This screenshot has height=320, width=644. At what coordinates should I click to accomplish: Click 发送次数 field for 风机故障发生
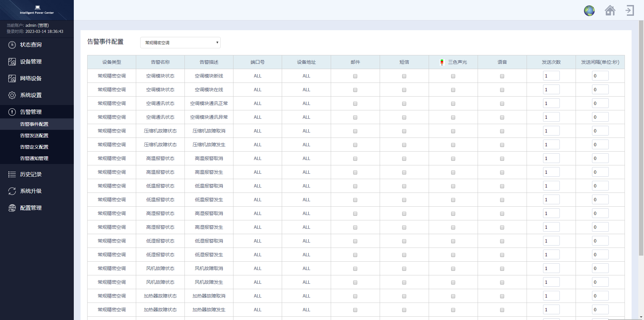click(551, 282)
